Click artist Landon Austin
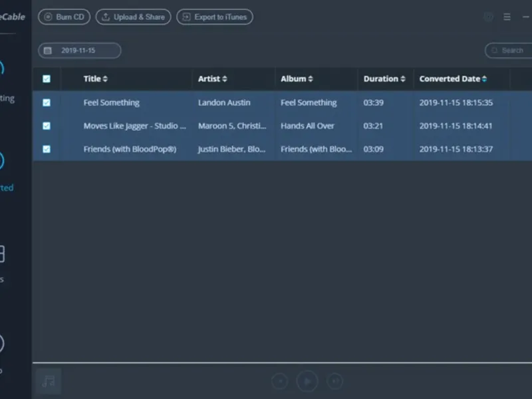The image size is (532, 399). [x=224, y=102]
